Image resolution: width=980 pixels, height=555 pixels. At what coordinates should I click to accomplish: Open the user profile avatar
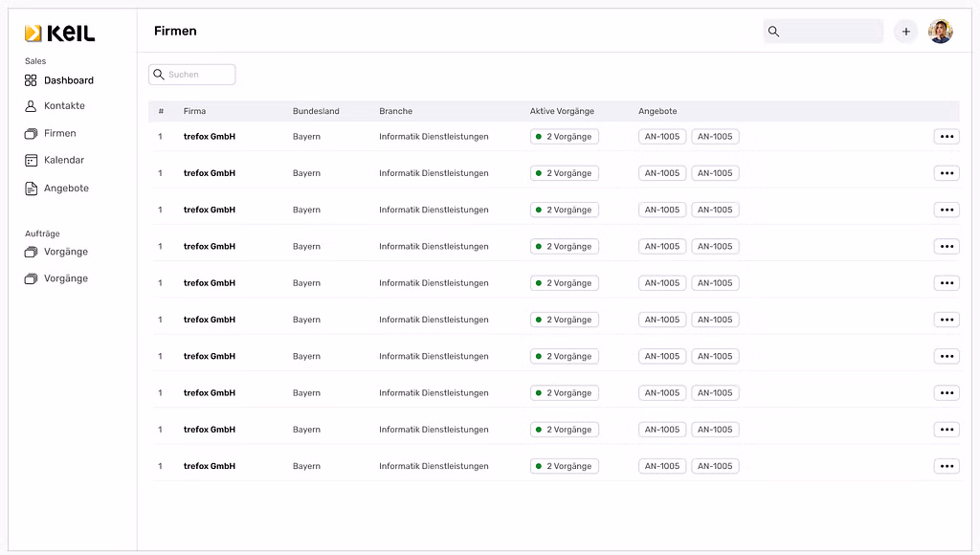(940, 32)
